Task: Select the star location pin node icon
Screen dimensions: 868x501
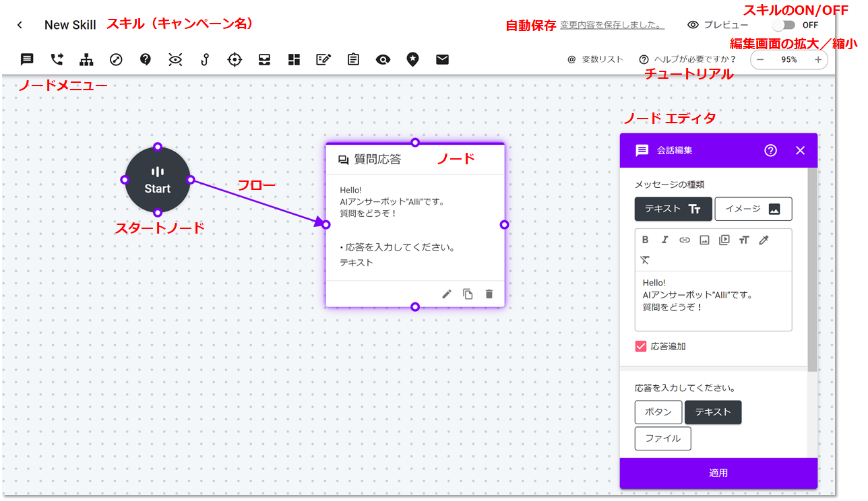Action: pyautogui.click(x=412, y=59)
